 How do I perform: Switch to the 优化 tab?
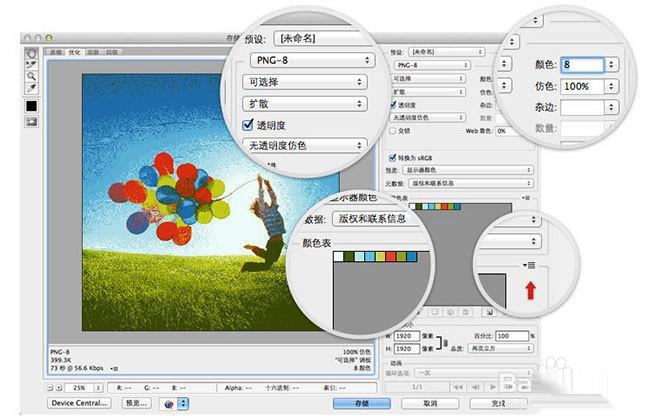(74, 52)
